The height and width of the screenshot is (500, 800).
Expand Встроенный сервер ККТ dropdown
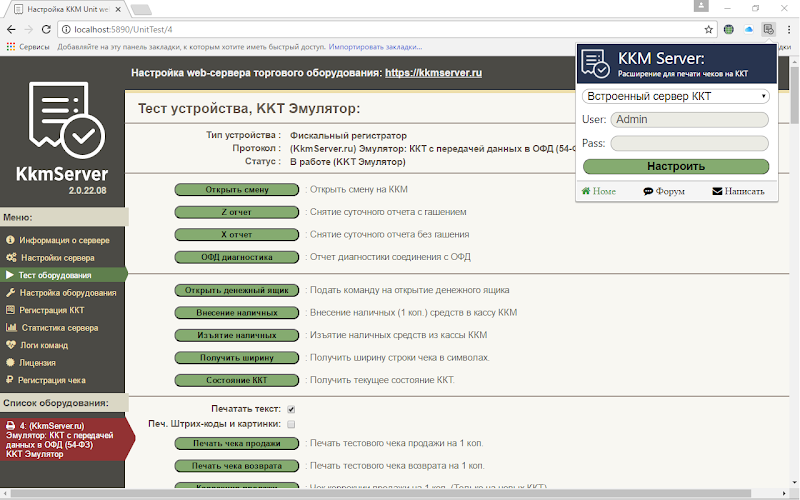point(676,96)
